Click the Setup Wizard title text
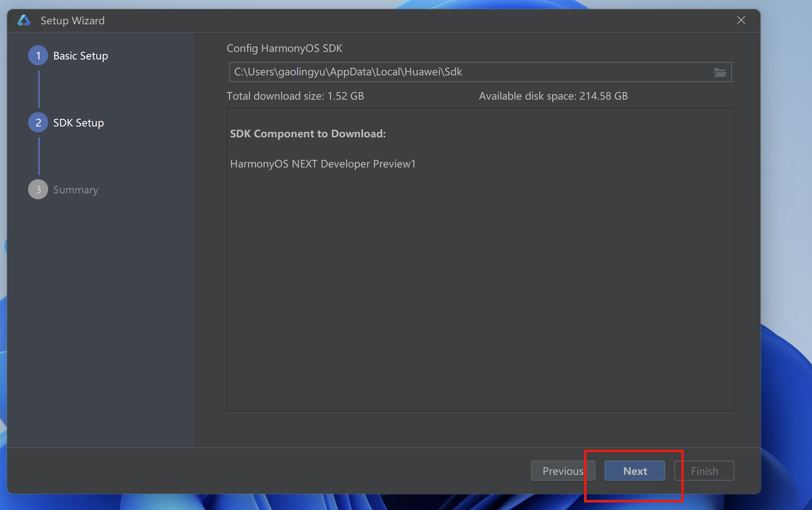Image resolution: width=812 pixels, height=510 pixels. [x=72, y=21]
